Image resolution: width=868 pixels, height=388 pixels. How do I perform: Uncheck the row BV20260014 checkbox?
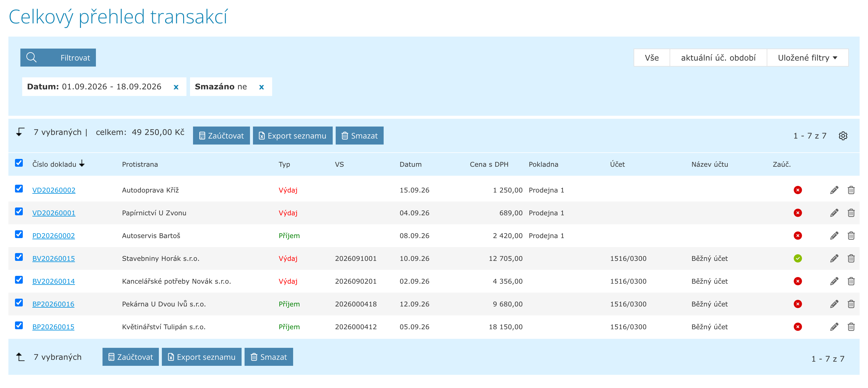pos(19,280)
